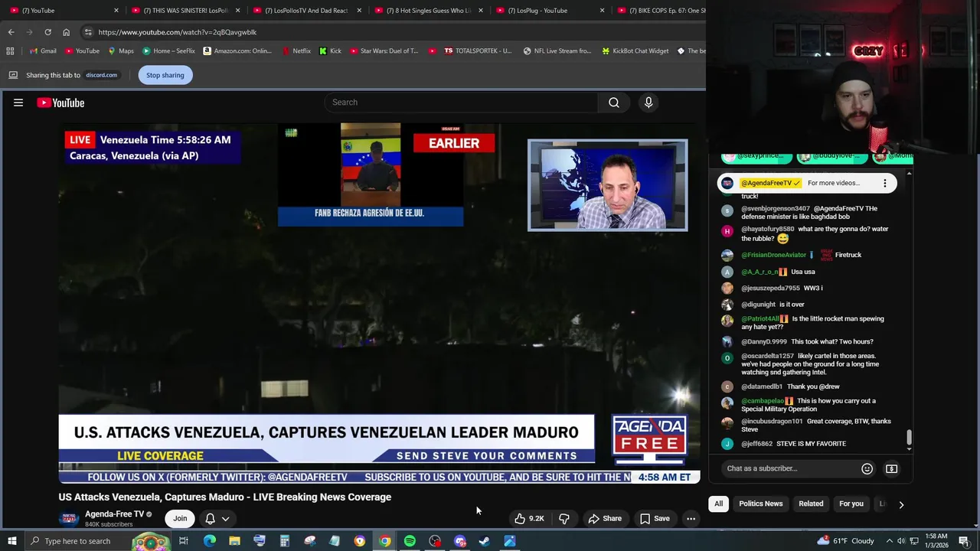Open Maps bookmark

click(x=121, y=51)
